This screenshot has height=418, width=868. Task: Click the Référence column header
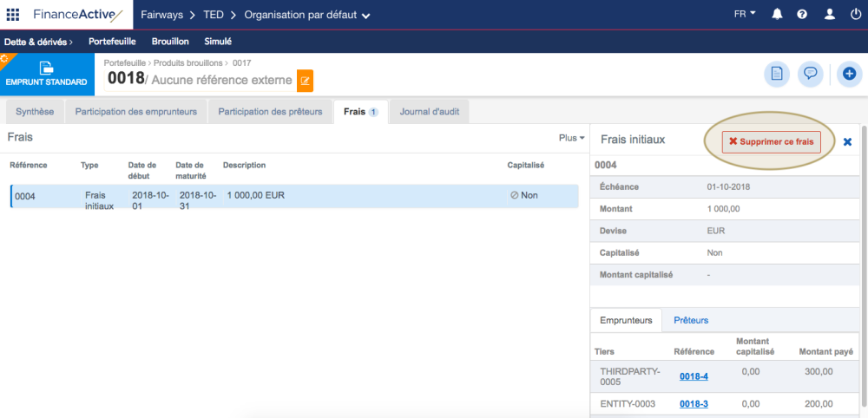(29, 166)
